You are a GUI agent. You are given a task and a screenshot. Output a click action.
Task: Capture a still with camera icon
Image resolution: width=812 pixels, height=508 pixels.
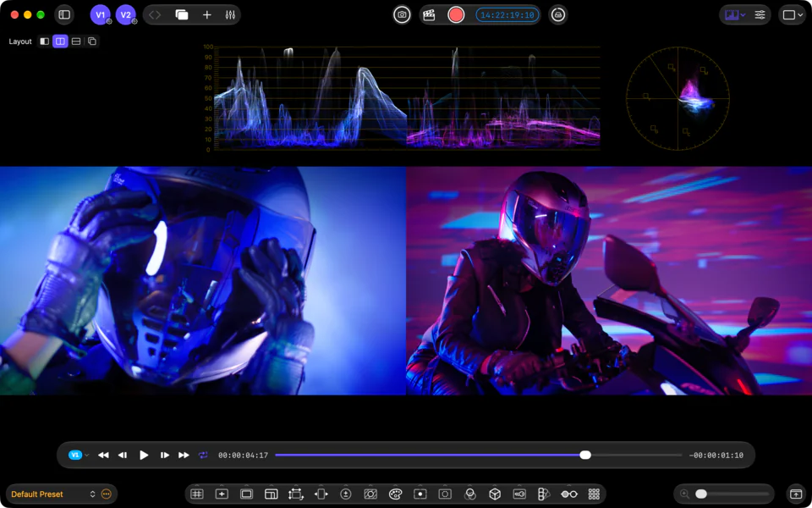tap(402, 14)
